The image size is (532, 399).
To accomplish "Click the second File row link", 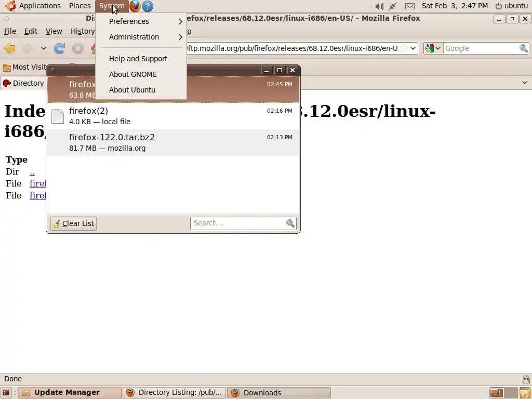I will pyautogui.click(x=37, y=195).
